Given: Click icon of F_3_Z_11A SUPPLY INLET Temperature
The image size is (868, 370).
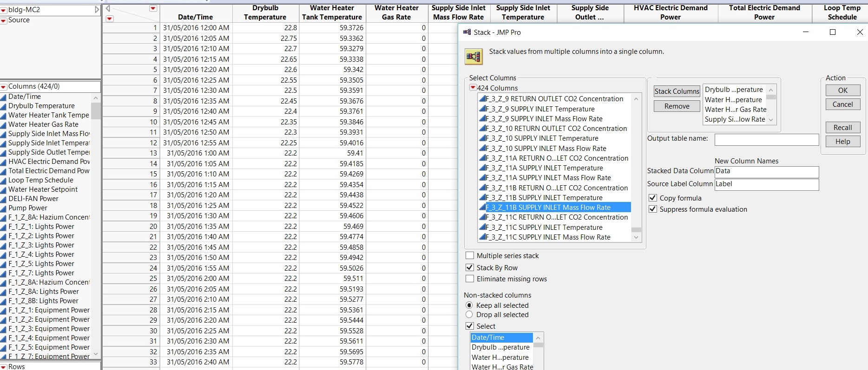Looking at the screenshot, I should 482,168.
